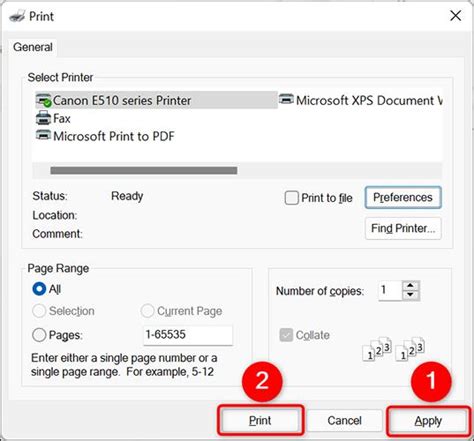Choose the Fax printer icon
The image size is (474, 441).
pos(43,118)
